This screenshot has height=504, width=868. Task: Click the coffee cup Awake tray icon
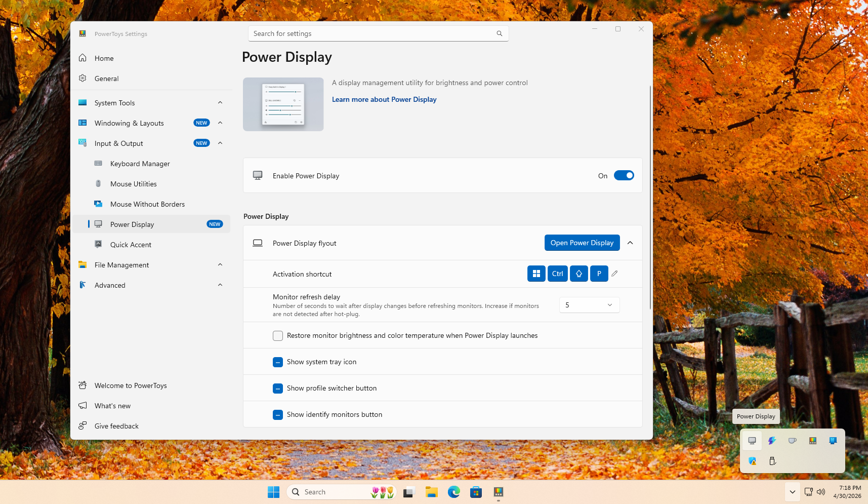pos(792,441)
